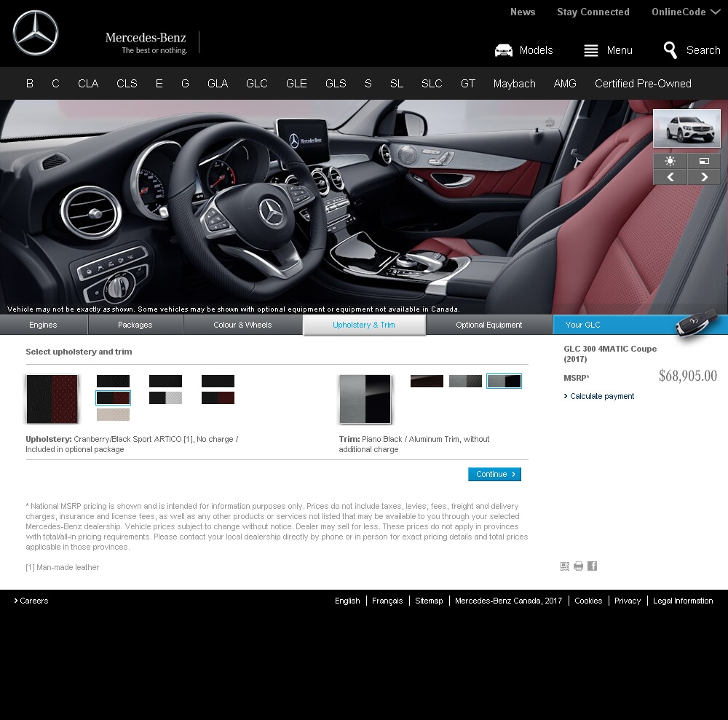The height and width of the screenshot is (720, 728).
Task: Select the black crosshatch upholstery swatch in middle column
Action: [x=166, y=381]
